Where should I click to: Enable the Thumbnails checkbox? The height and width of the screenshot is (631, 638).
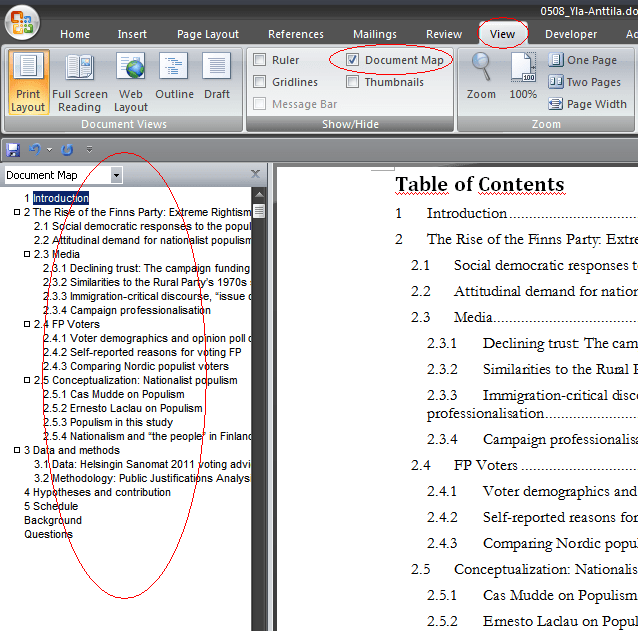click(352, 82)
